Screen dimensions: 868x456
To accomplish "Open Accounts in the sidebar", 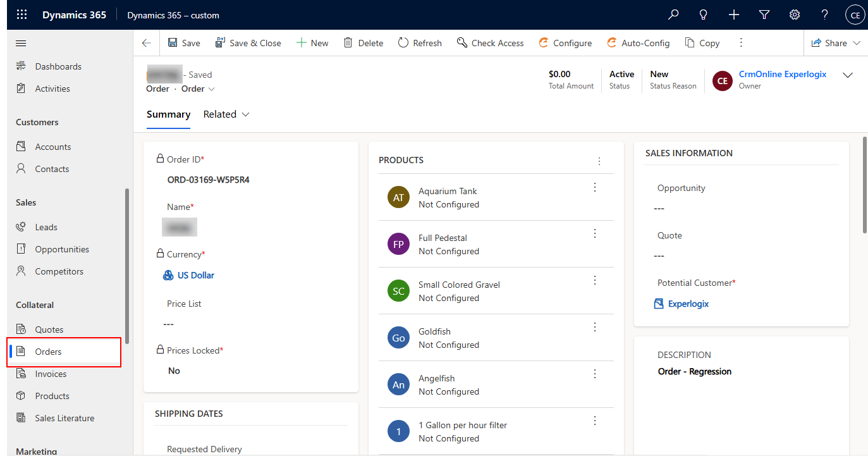I will click(x=53, y=147).
